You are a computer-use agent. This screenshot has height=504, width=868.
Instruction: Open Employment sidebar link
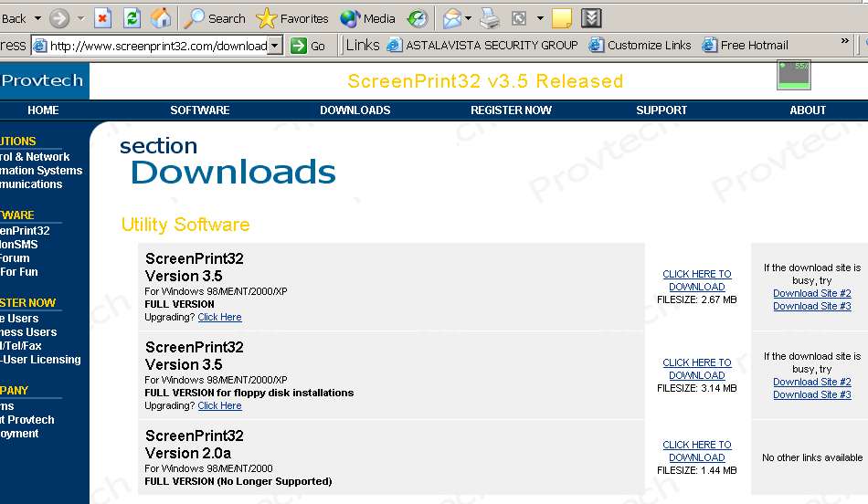[x=19, y=434]
